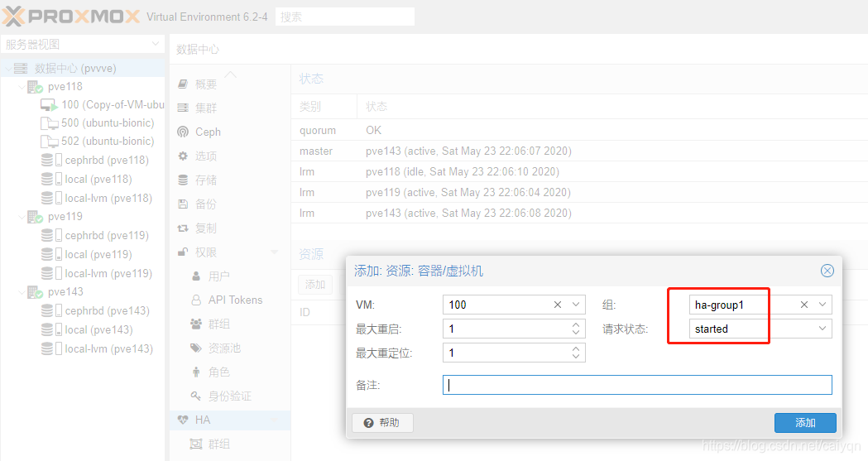Click the 添加 button in 资源 toolbar

point(315,285)
